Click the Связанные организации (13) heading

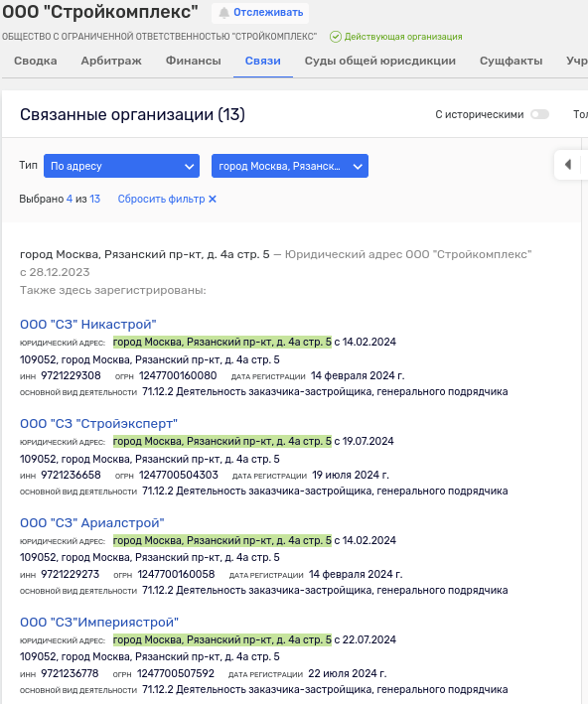(x=132, y=114)
